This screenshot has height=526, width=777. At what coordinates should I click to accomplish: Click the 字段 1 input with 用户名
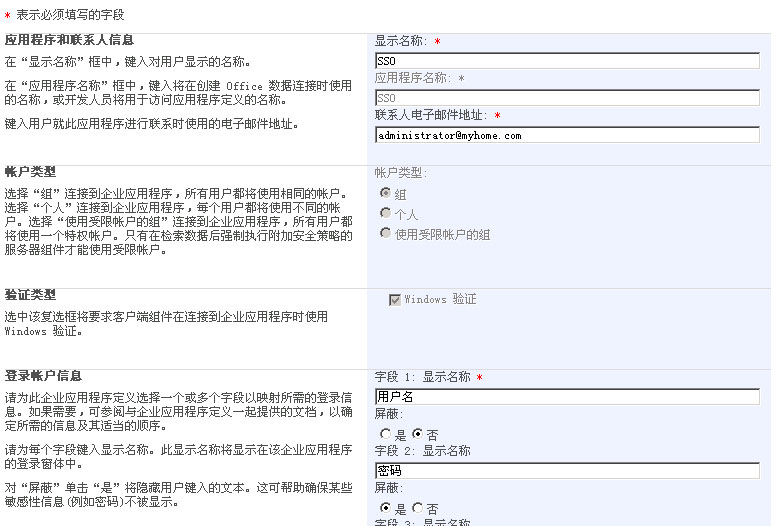[x=567, y=397]
